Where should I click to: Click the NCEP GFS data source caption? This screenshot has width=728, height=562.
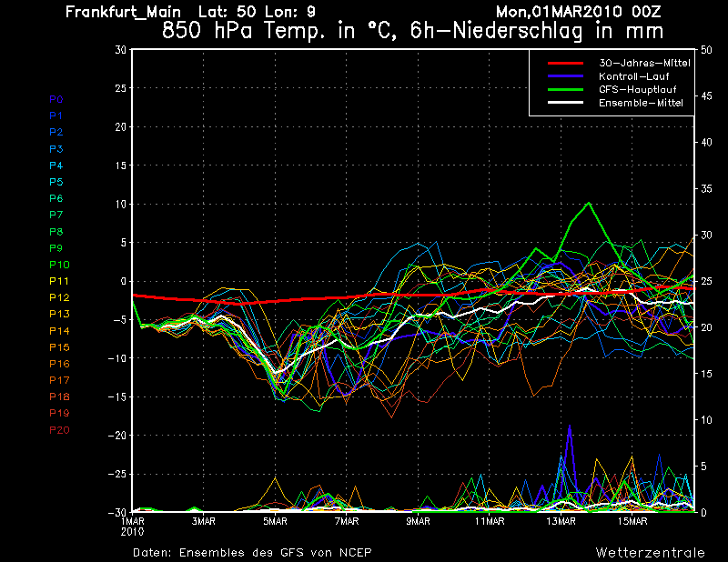point(252,552)
